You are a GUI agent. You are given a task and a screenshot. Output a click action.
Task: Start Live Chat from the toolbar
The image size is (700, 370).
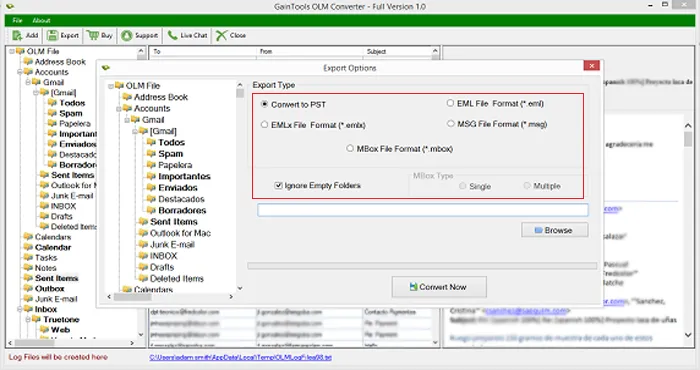point(187,35)
